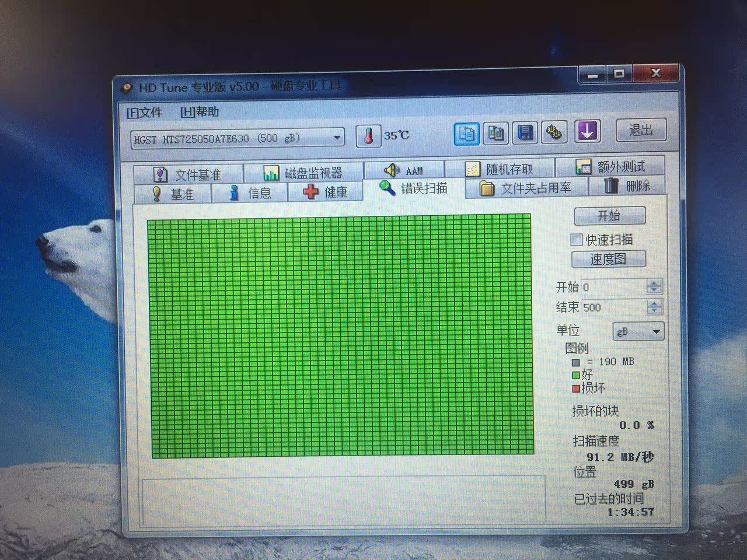Minimize the HD Tune window
This screenshot has height=560, width=747.
(x=594, y=75)
